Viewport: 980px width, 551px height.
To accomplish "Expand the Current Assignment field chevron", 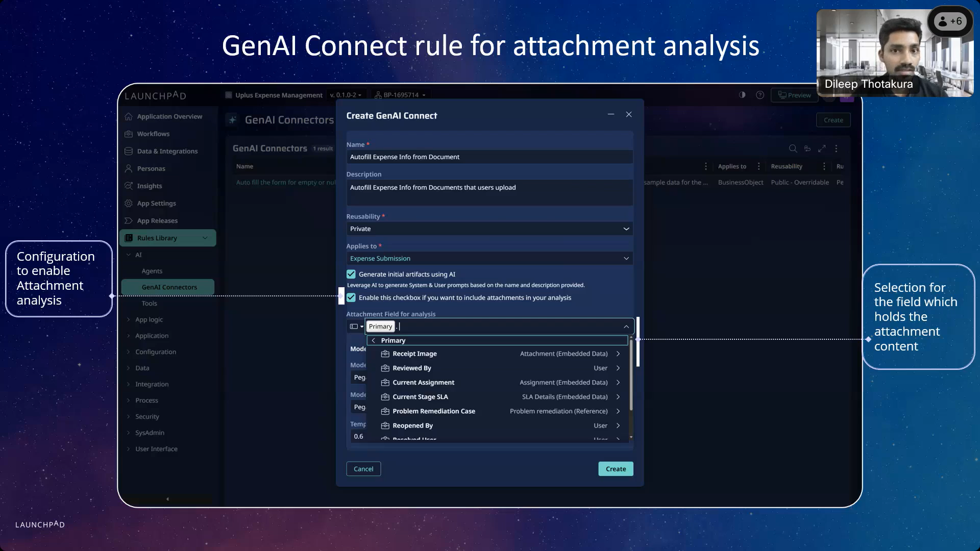I will (618, 383).
